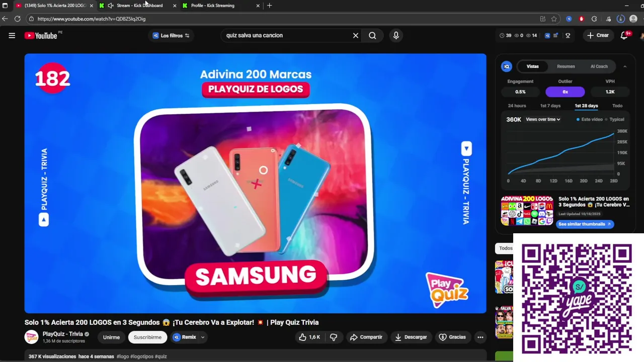The height and width of the screenshot is (362, 644).
Task: Click the Engagement 0.5% pill
Action: coord(520,92)
